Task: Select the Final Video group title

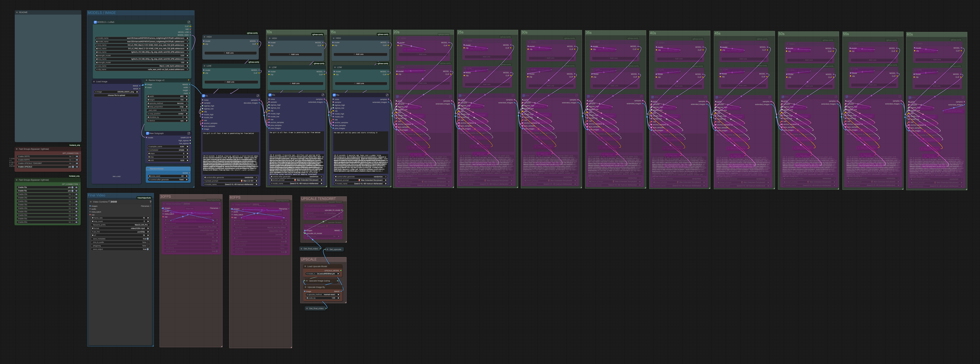Action: point(97,195)
